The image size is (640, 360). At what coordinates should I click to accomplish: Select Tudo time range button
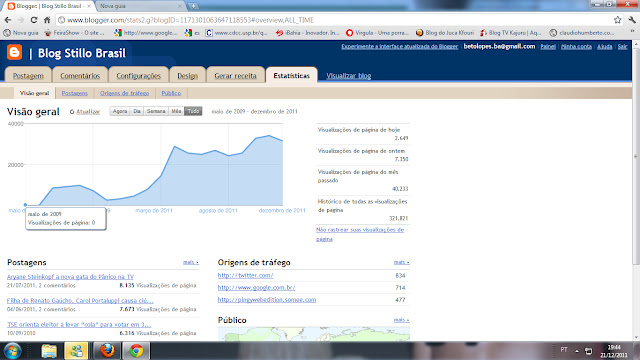coord(193,111)
